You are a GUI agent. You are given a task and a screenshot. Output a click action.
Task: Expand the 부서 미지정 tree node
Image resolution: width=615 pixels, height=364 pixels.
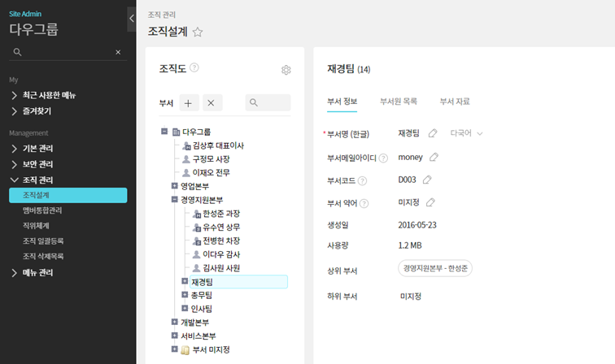click(x=175, y=349)
